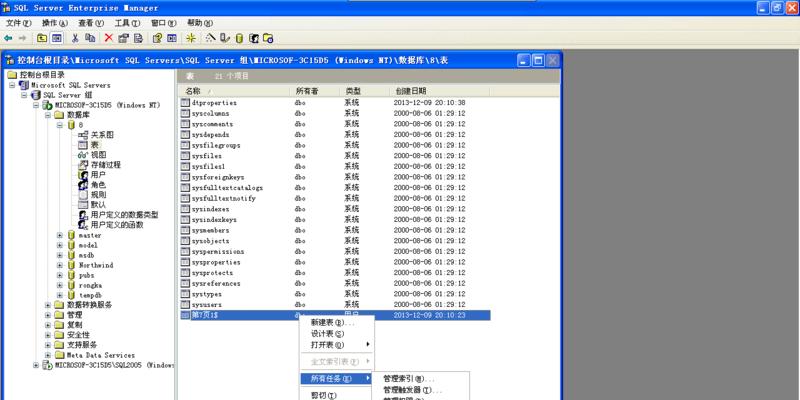This screenshot has height=400, width=800.
Task: Expand the 安全性 security folder
Action: [47, 335]
